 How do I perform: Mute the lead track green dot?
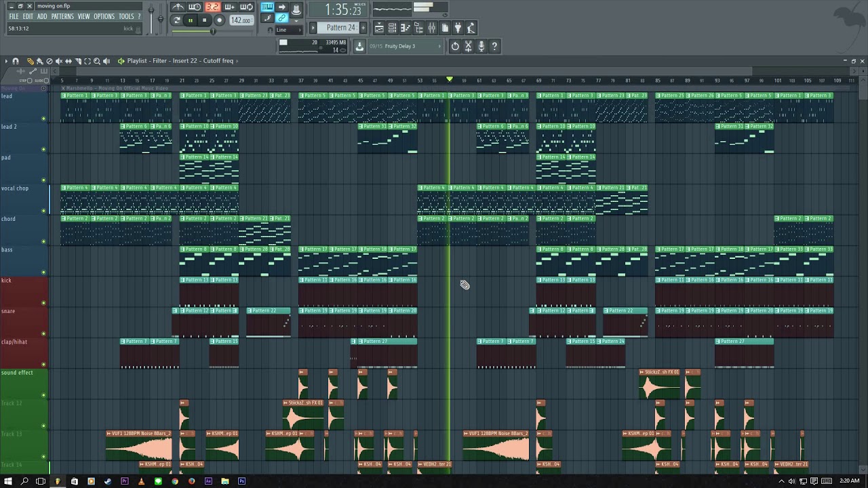coord(43,119)
